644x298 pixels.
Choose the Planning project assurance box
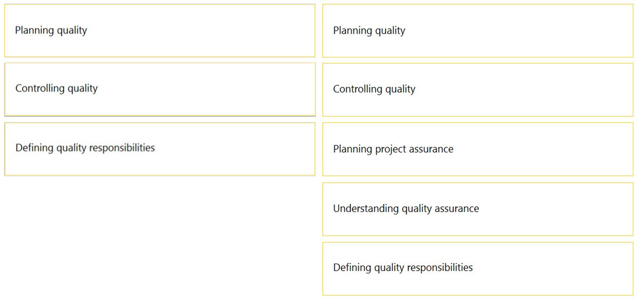477,149
